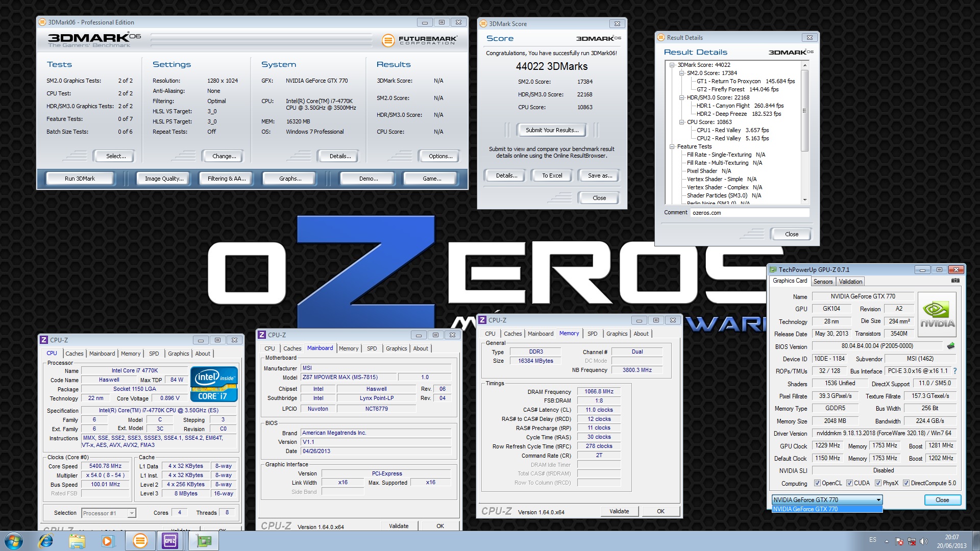Image resolution: width=980 pixels, height=551 pixels.
Task: Show hidden tray icons arrow
Action: 887,541
